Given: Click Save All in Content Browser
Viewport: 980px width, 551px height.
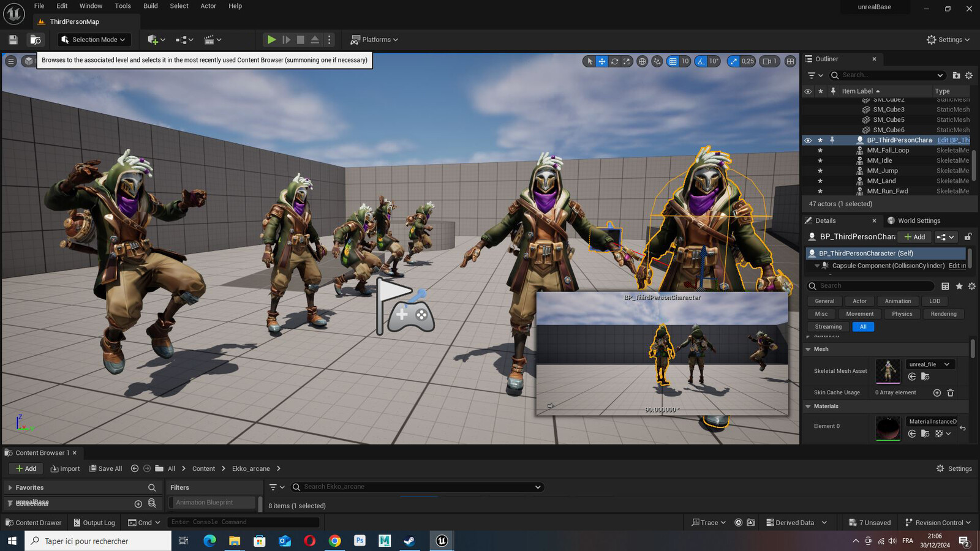Looking at the screenshot, I should [x=105, y=469].
